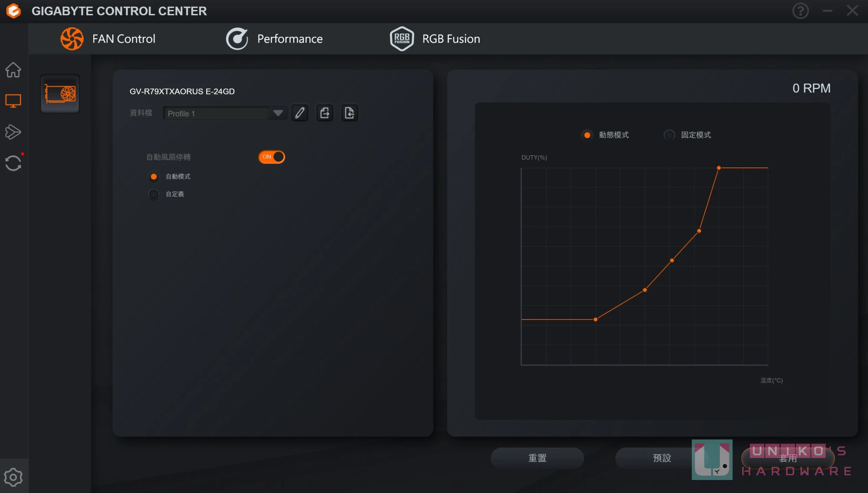Click the DUTY(%) axis label
Screen dimensions: 868x493
tap(534, 157)
